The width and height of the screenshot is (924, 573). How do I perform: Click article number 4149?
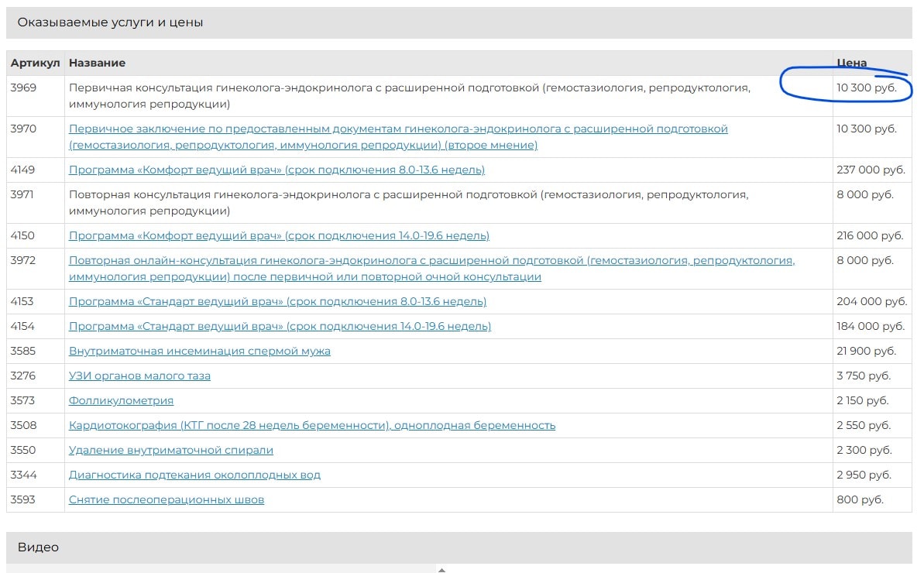click(23, 170)
